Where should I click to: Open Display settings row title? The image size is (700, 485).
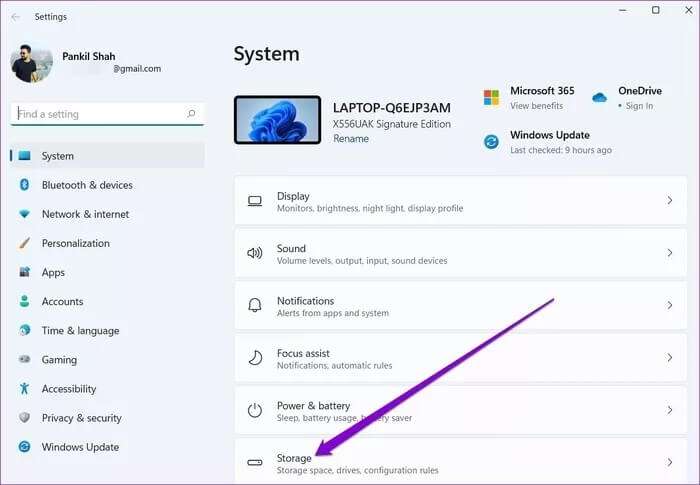point(293,196)
